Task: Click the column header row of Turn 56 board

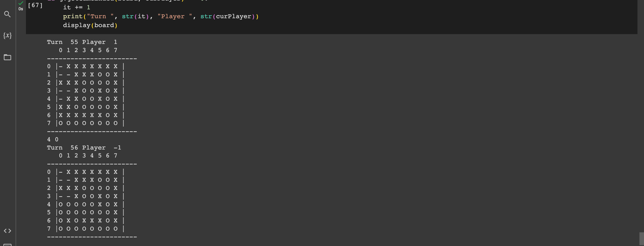Action: pyautogui.click(x=88, y=156)
